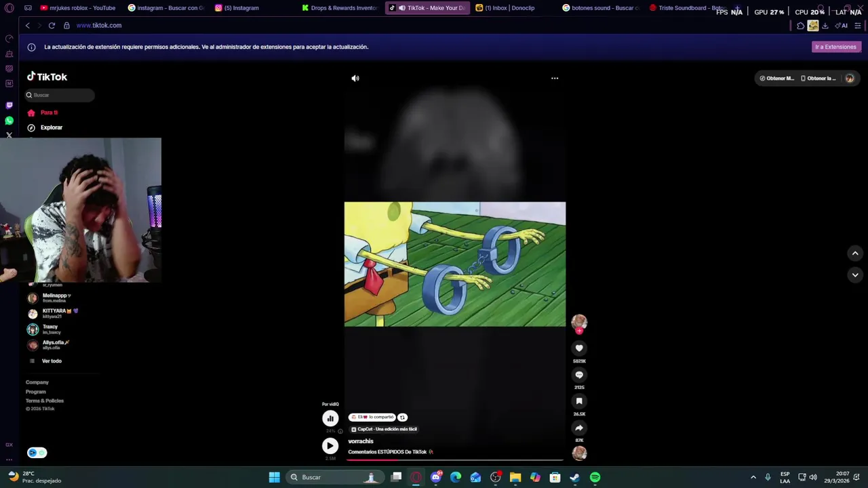
Task: Click the Windows taskbar Buscar search box
Action: click(x=334, y=477)
